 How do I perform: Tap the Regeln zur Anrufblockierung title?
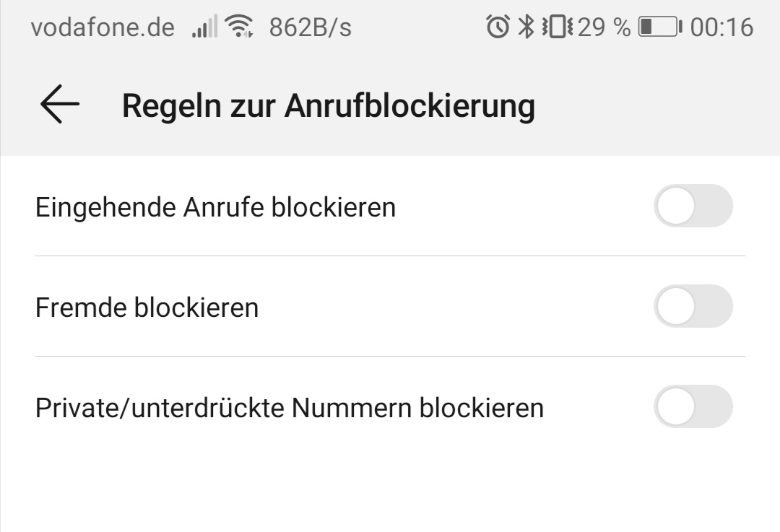[x=328, y=105]
